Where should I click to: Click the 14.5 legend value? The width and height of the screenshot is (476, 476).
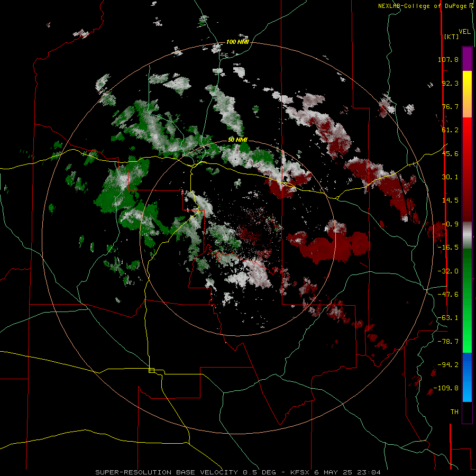pos(450,200)
